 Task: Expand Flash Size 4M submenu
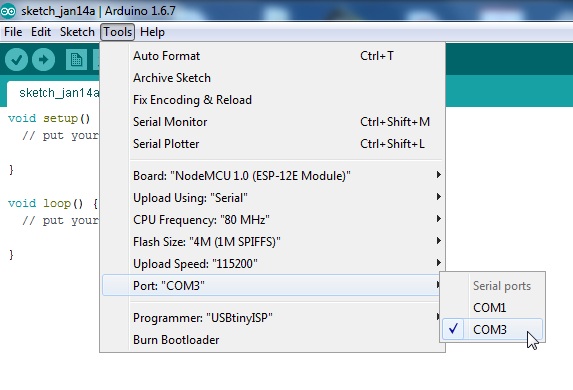(272, 242)
